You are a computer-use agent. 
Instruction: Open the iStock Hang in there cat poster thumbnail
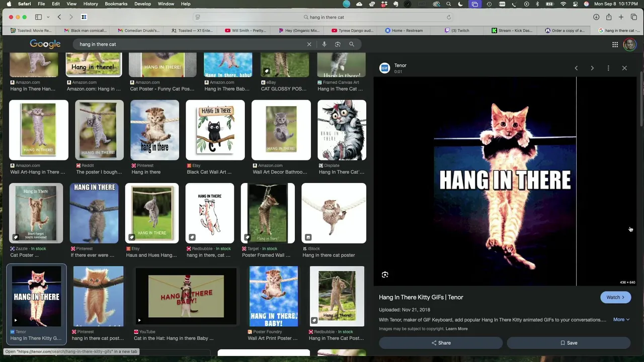[x=334, y=213]
